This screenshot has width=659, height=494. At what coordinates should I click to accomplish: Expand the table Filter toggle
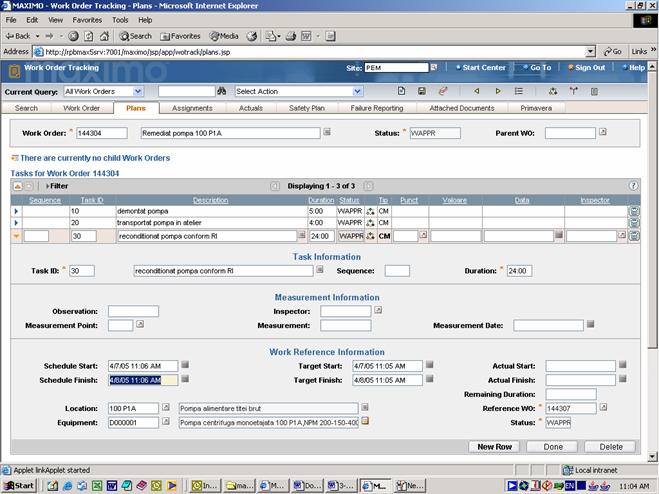pyautogui.click(x=57, y=186)
